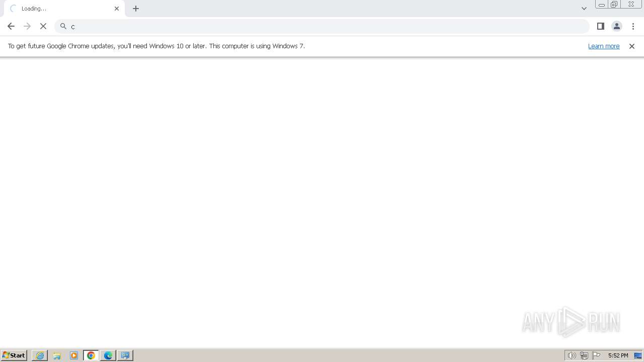This screenshot has width=644, height=362.
Task: Open the Windows Start menu
Action: (14, 355)
